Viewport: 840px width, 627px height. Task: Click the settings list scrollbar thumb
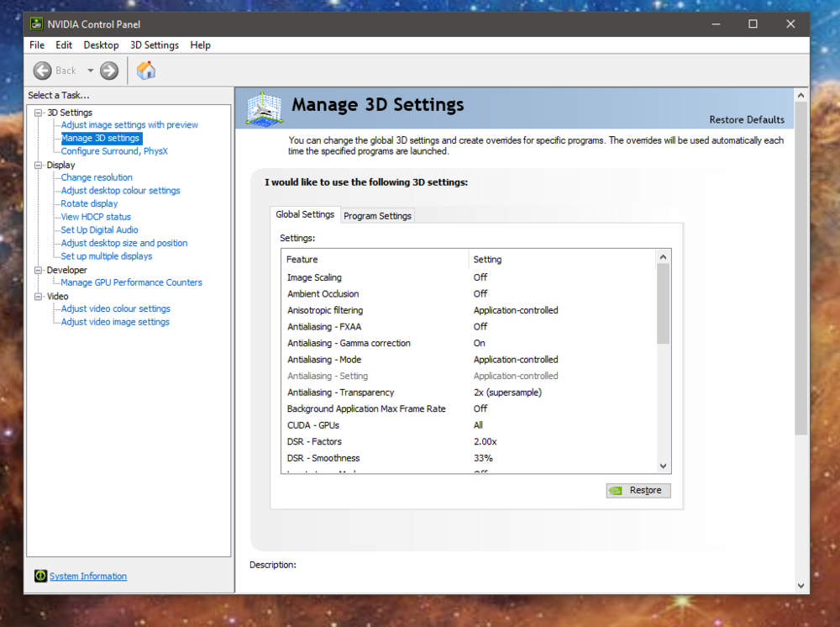[x=664, y=303]
